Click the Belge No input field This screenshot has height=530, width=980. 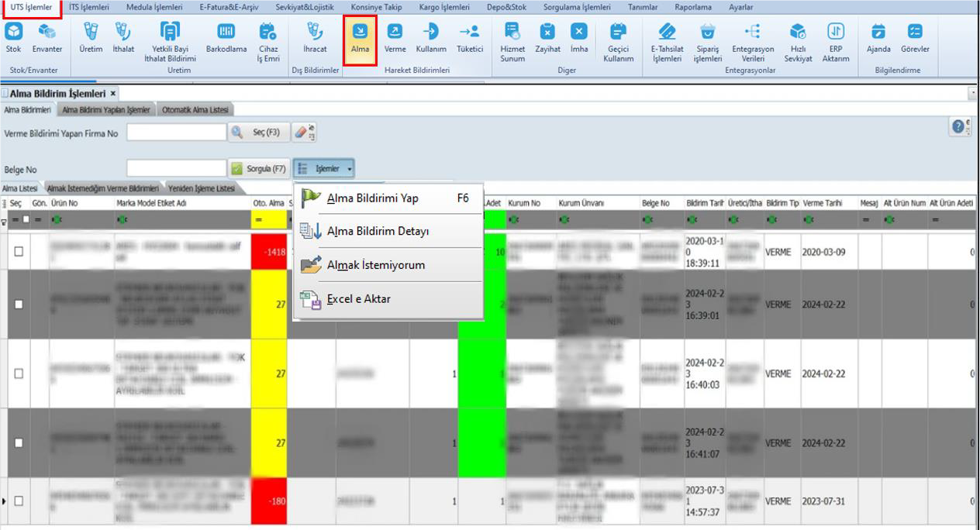click(x=176, y=168)
